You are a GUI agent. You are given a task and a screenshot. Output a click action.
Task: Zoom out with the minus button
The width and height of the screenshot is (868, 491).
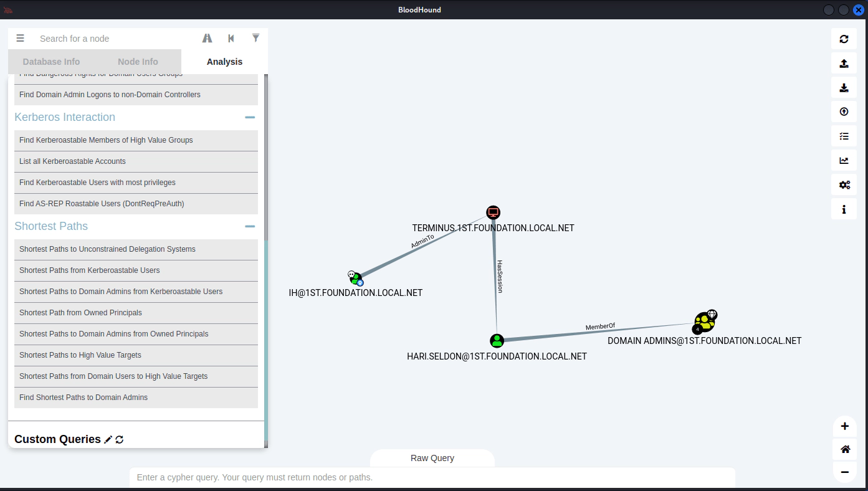coord(845,472)
